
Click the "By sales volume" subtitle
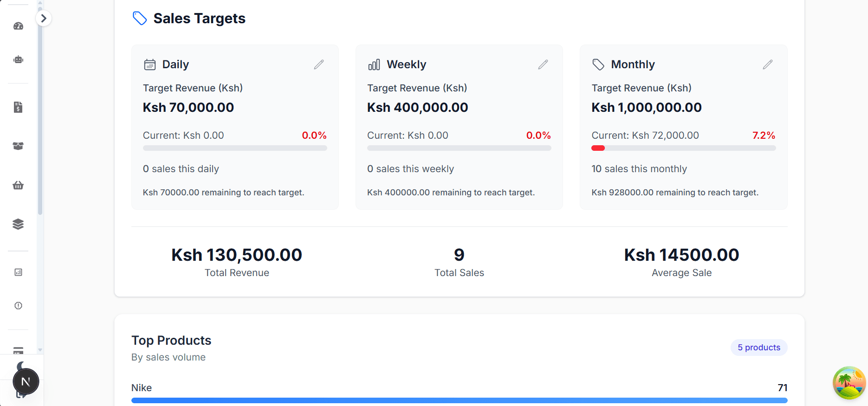pyautogui.click(x=168, y=357)
